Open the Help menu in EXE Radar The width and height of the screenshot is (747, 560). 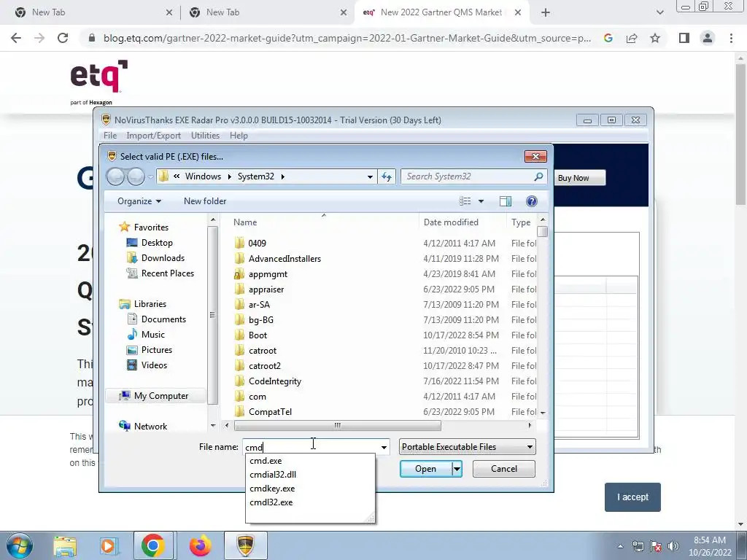(239, 136)
